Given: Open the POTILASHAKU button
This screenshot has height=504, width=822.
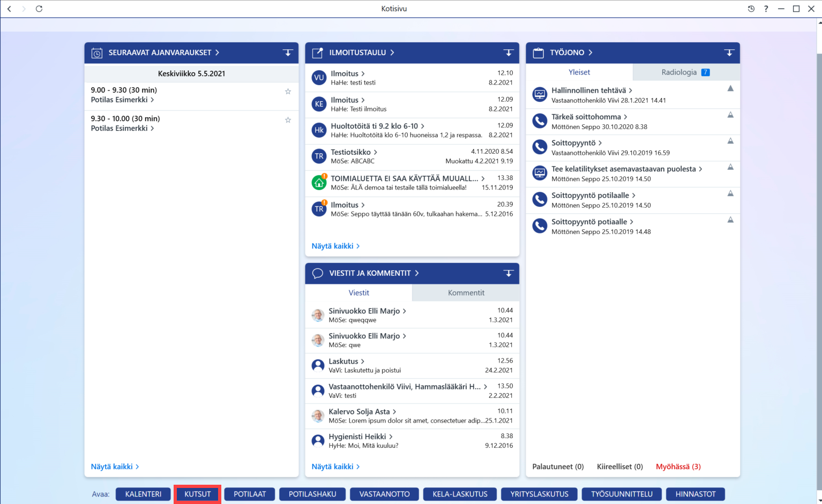Looking at the screenshot, I should pyautogui.click(x=312, y=494).
